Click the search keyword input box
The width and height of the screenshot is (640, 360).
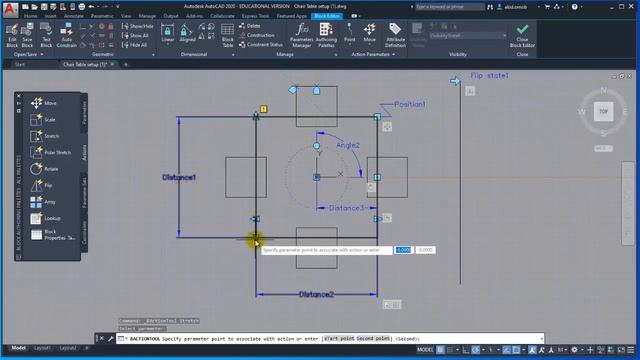[449, 7]
